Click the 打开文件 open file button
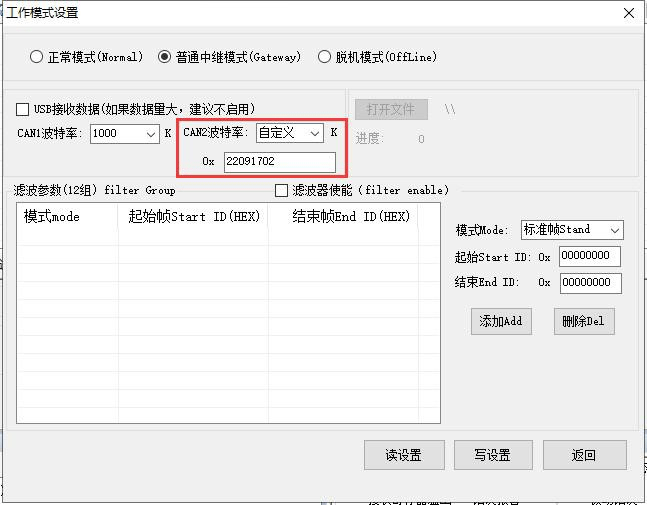Screen dimensions: 647x505 coord(391,109)
